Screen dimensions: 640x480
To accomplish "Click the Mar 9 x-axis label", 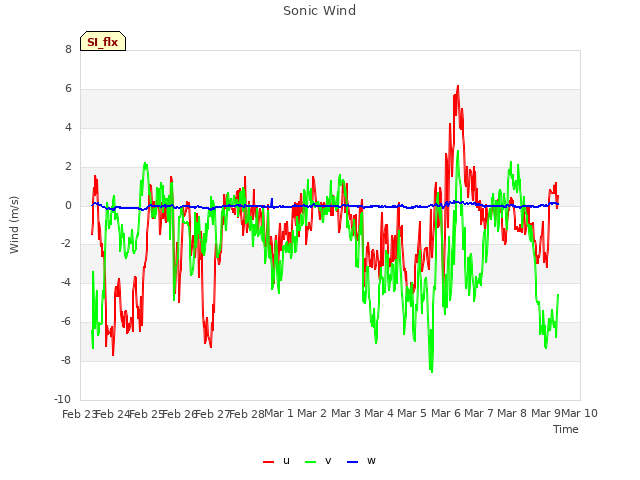I will tap(546, 413).
